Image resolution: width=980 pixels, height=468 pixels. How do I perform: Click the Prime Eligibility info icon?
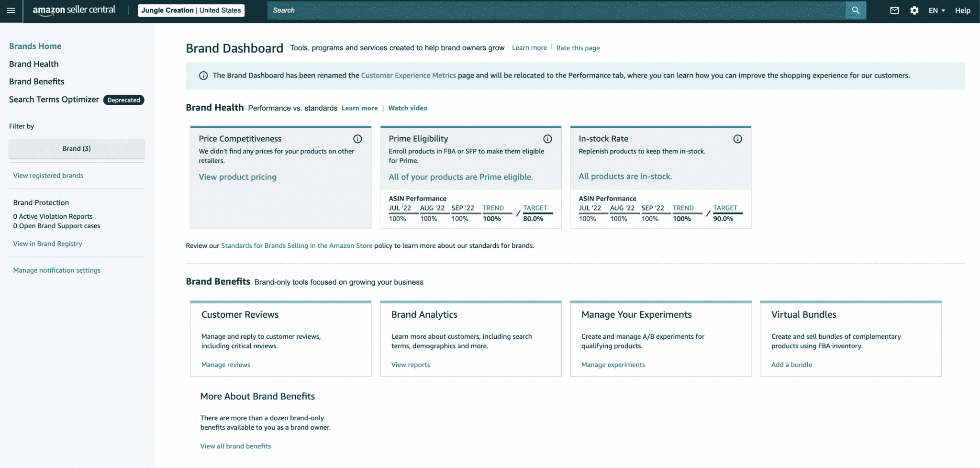(x=547, y=139)
